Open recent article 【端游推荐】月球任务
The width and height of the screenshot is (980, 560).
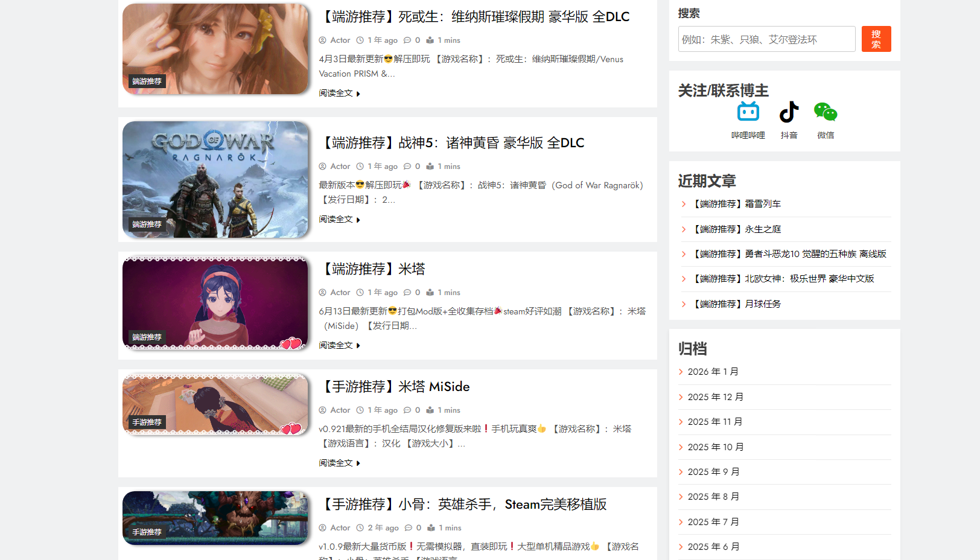736,304
